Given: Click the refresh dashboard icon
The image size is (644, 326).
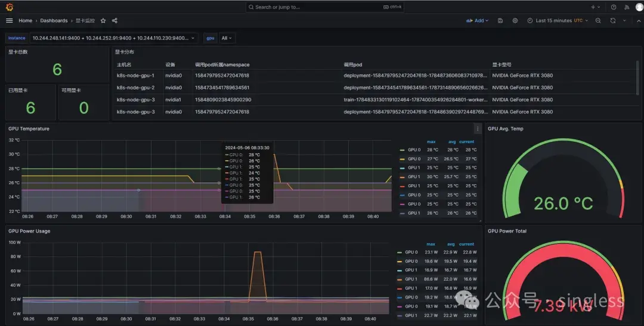Looking at the screenshot, I should pos(612,20).
